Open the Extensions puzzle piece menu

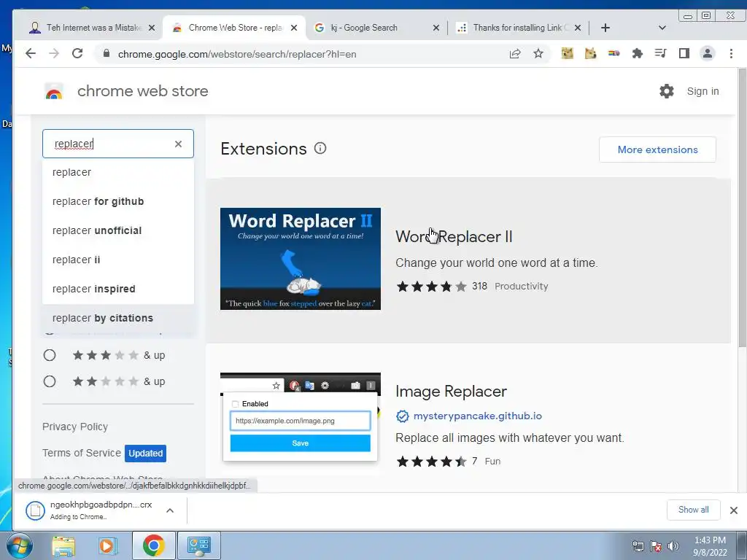coord(637,54)
